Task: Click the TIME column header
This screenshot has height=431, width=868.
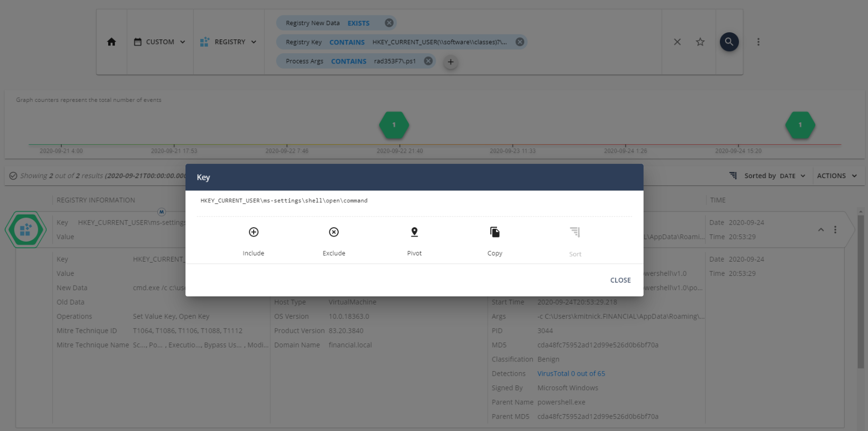Action: click(x=718, y=200)
